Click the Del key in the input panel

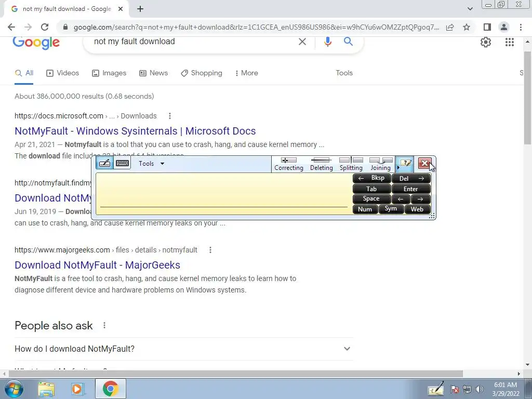point(411,178)
